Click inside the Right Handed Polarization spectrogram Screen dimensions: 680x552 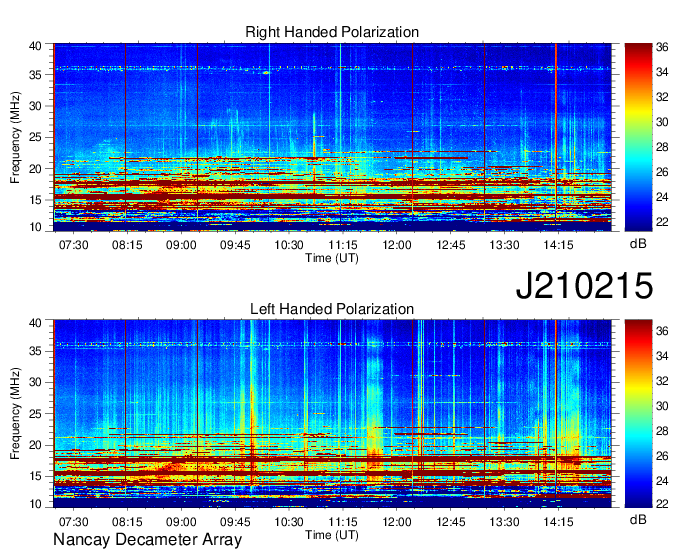tap(332, 137)
